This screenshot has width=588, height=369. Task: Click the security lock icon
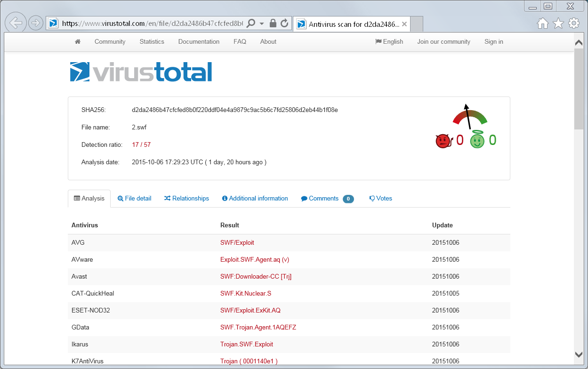[x=273, y=23]
